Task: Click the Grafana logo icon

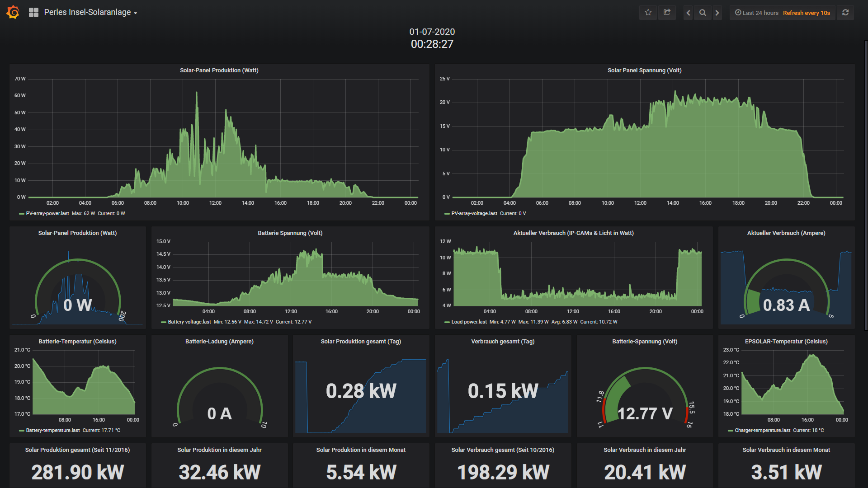Action: point(13,12)
